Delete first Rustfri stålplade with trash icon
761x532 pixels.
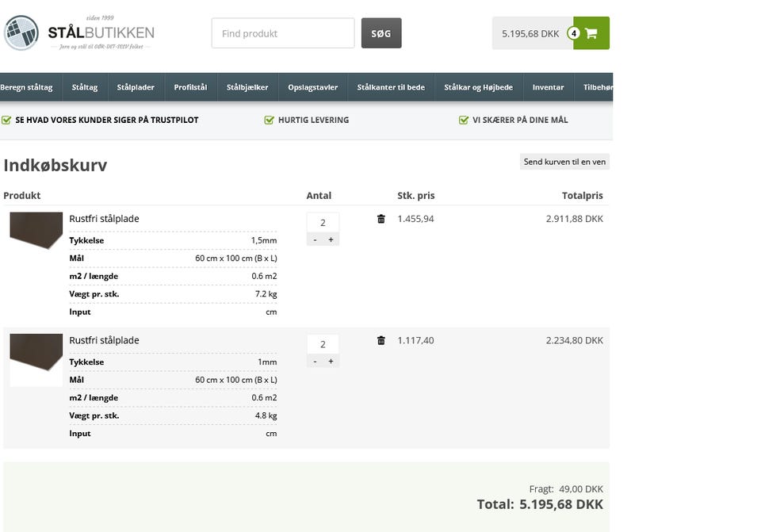pyautogui.click(x=380, y=219)
